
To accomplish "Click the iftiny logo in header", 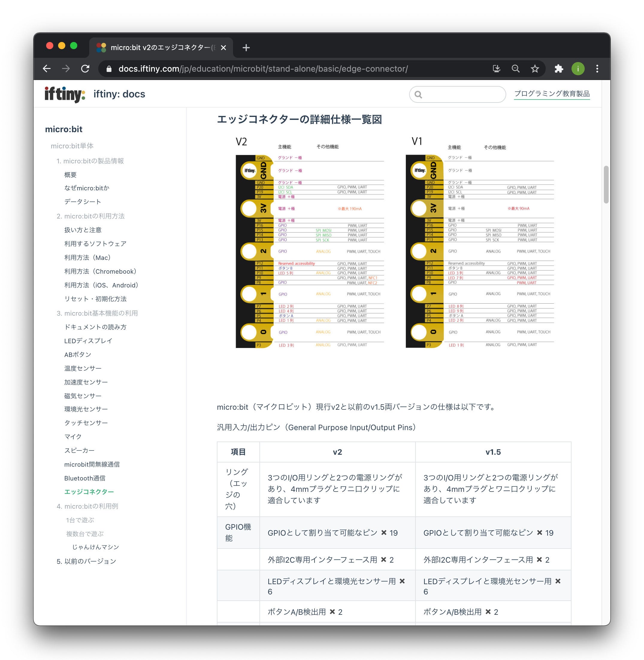I will [x=65, y=94].
